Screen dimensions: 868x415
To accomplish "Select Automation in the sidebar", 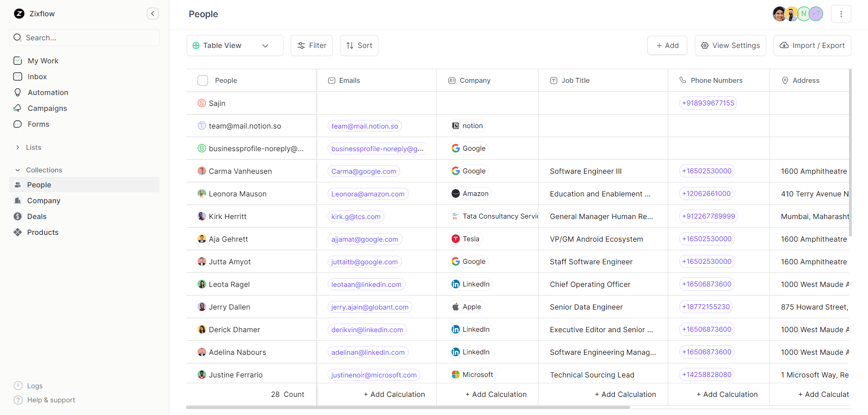I will (x=48, y=92).
